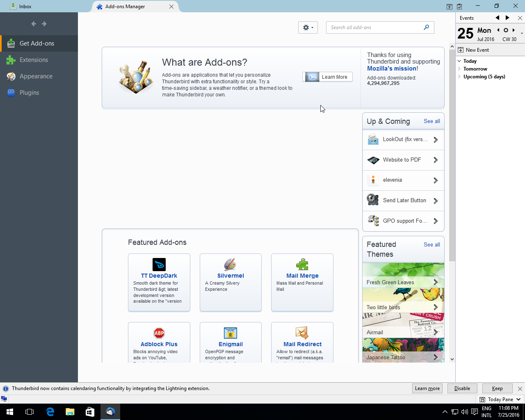Open the Website to PDF icon
The image size is (525, 420).
point(373,160)
